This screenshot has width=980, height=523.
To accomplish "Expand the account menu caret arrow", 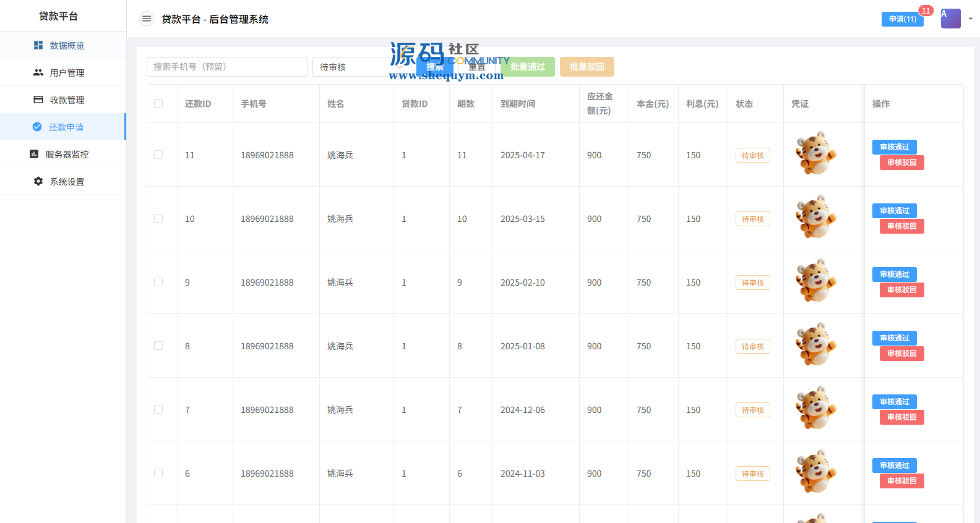I will [971, 19].
